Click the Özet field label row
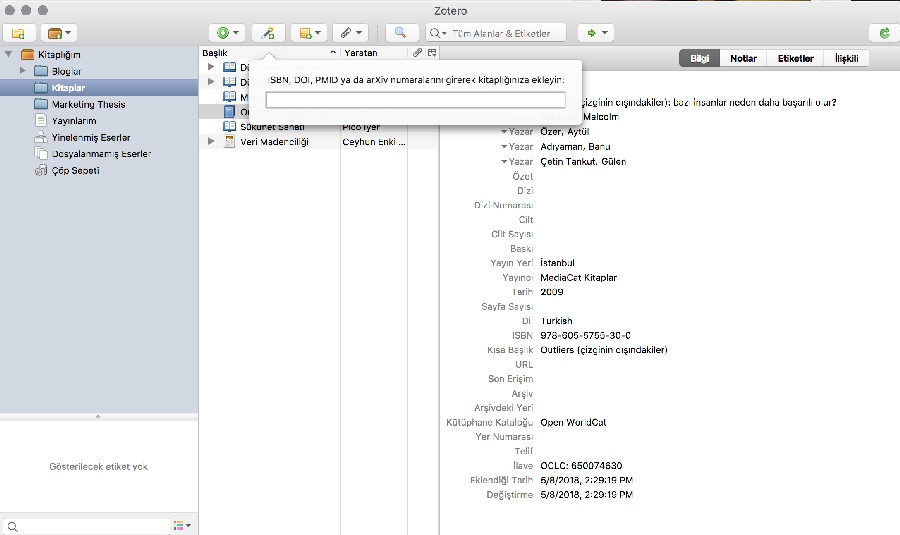The height and width of the screenshot is (535, 900). point(522,176)
